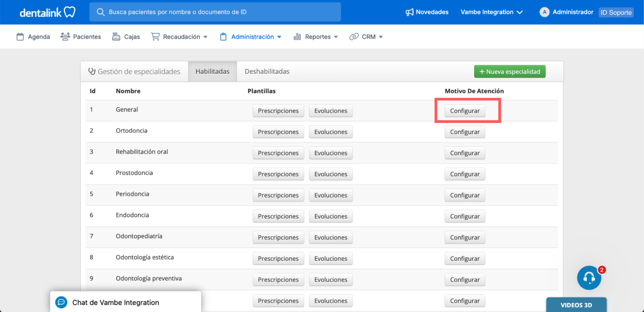644x312 pixels.
Task: Select the Habilitadas tab
Action: pos(212,71)
